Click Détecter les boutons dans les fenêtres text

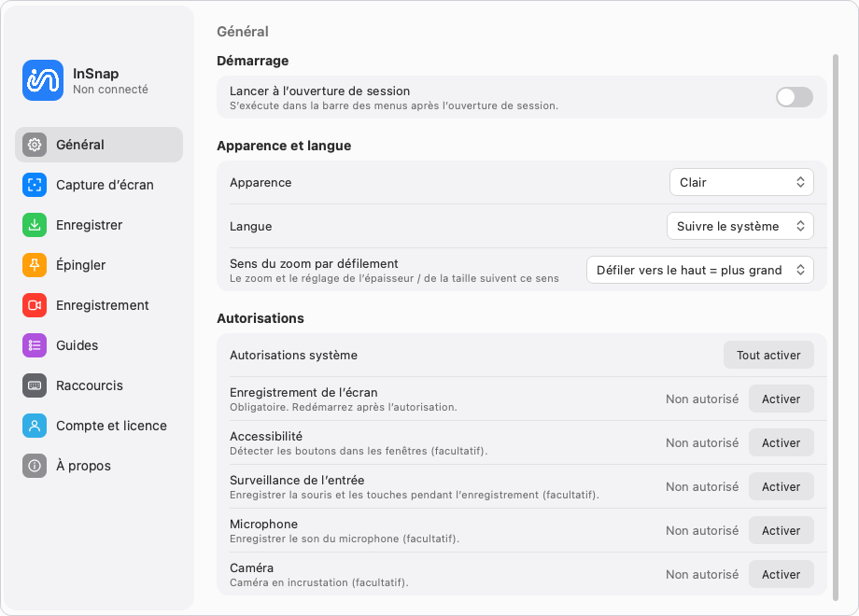(359, 451)
